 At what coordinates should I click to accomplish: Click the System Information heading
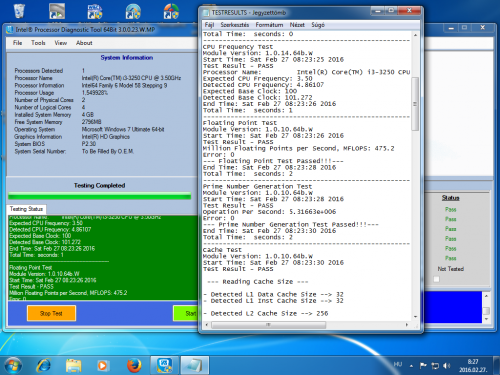click(127, 58)
